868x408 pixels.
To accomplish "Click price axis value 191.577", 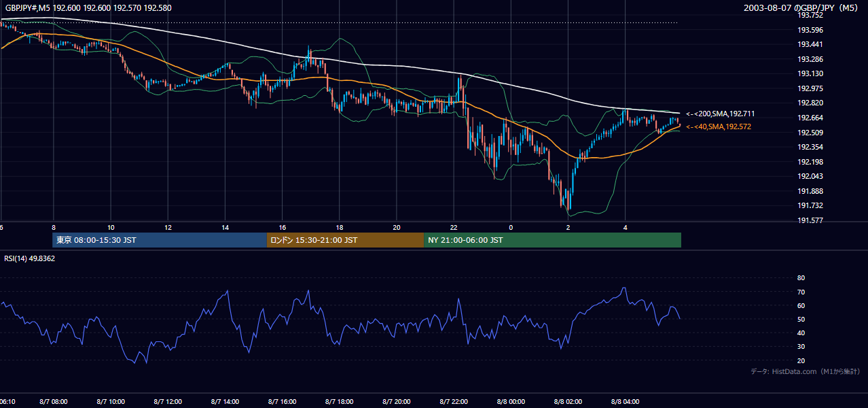I will point(810,220).
